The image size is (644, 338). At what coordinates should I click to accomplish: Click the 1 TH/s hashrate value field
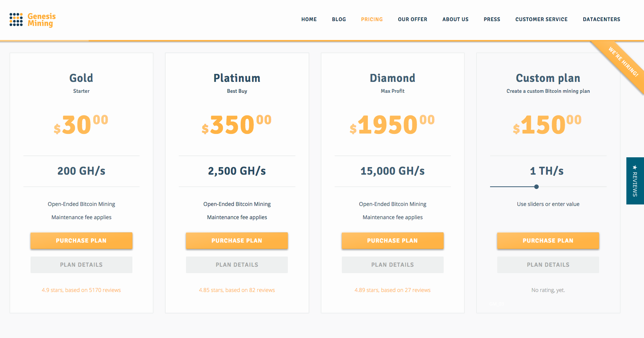(x=547, y=171)
